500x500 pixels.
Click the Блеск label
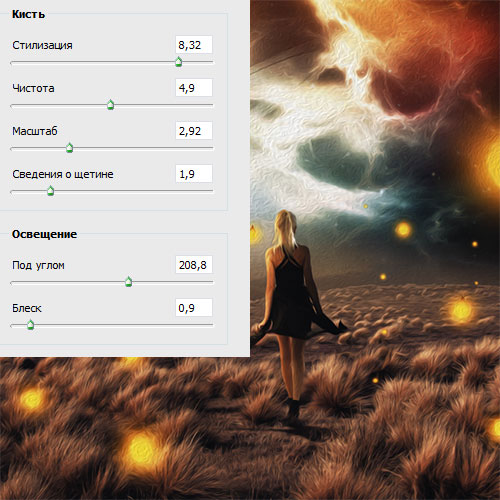coord(27,308)
